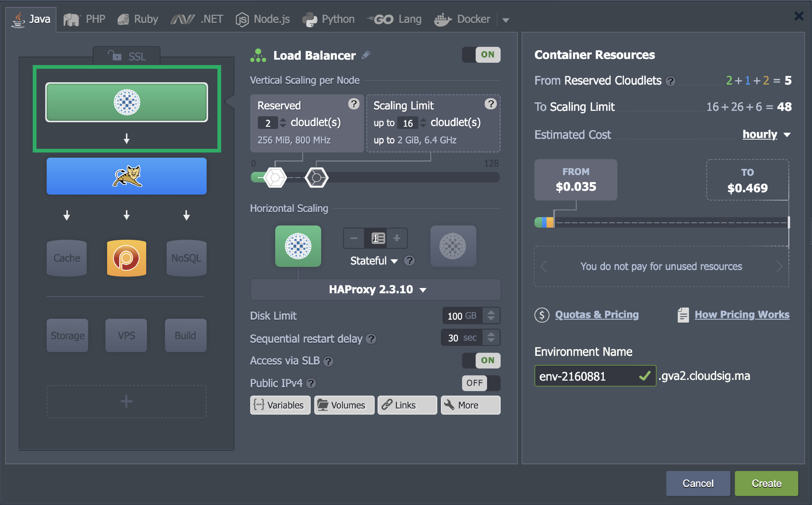Enable the SSL option
The height and width of the screenshot is (505, 812).
click(127, 56)
